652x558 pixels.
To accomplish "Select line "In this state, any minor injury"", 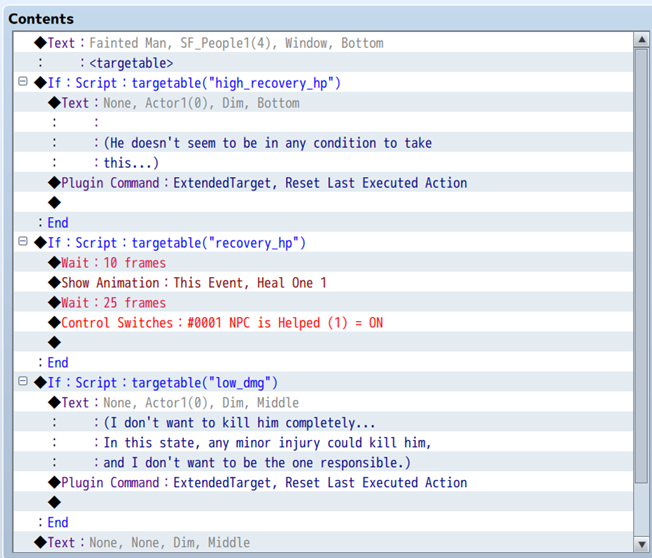I will point(324,442).
